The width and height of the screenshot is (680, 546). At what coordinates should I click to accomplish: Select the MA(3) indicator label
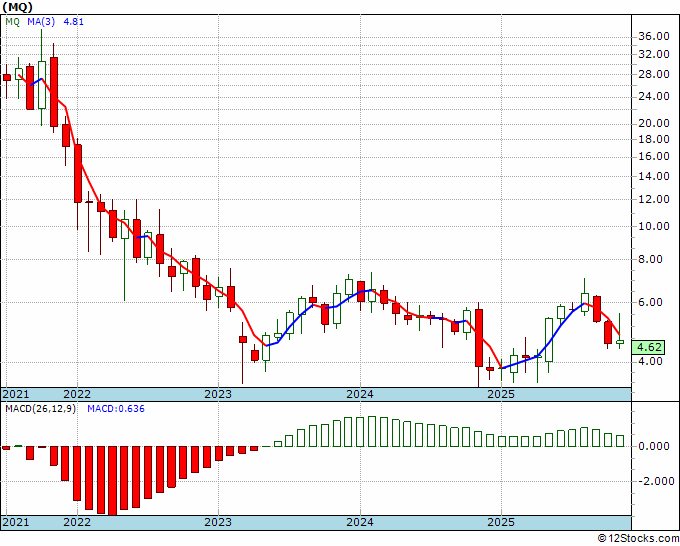click(41, 21)
